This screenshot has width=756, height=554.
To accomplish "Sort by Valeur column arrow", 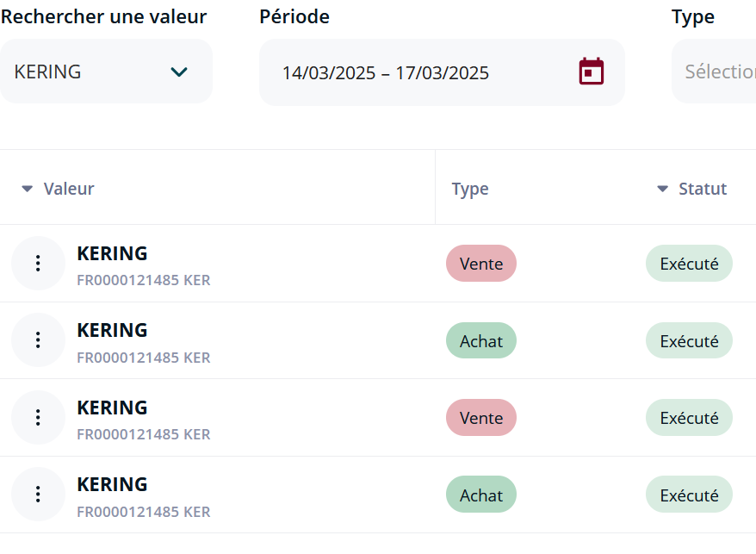I will click(x=28, y=189).
